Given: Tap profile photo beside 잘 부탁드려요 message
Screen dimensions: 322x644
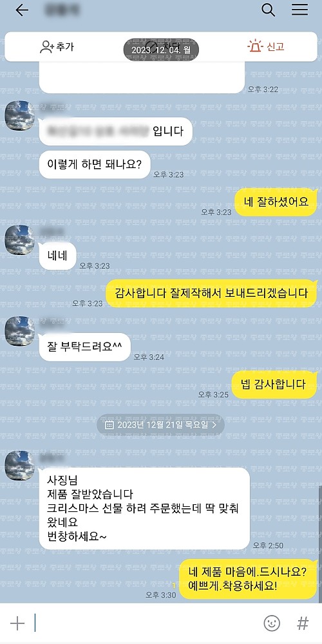Looking at the screenshot, I should tap(19, 331).
